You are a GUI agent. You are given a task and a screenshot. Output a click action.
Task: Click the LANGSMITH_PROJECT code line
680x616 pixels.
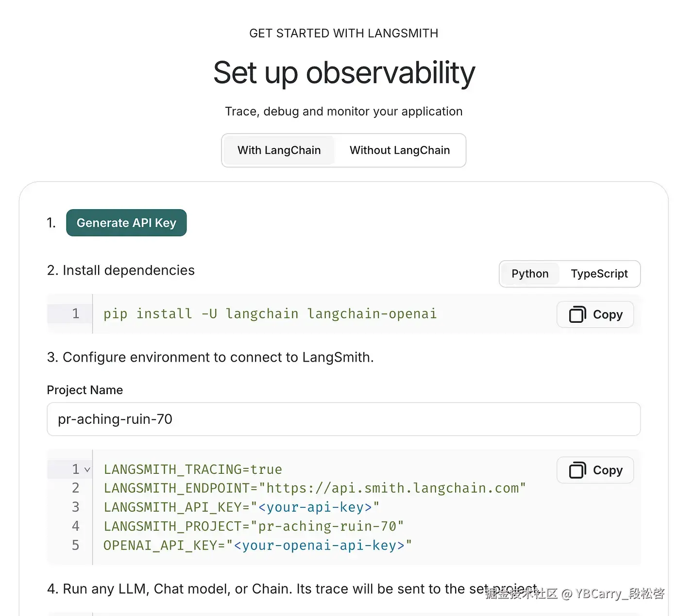[254, 526]
